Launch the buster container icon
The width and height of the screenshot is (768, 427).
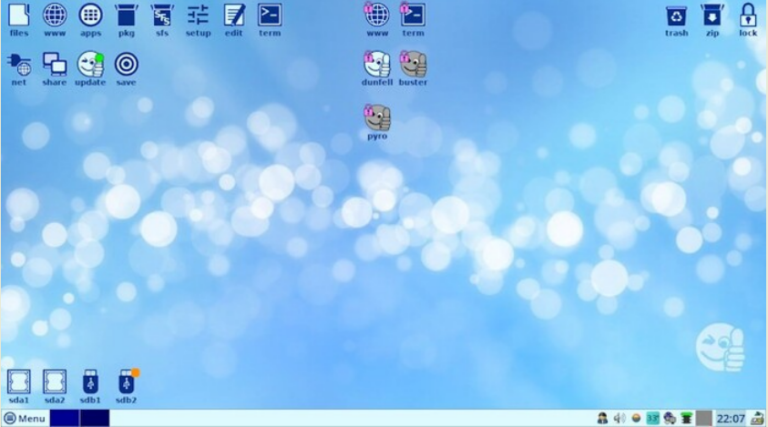413,65
